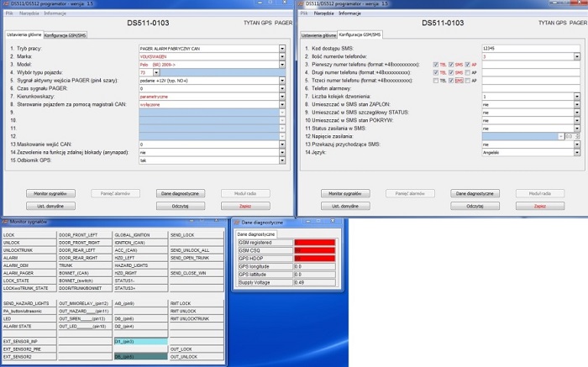
Task: Uncheck SMS checkbox for first phone number
Action: 452,65
